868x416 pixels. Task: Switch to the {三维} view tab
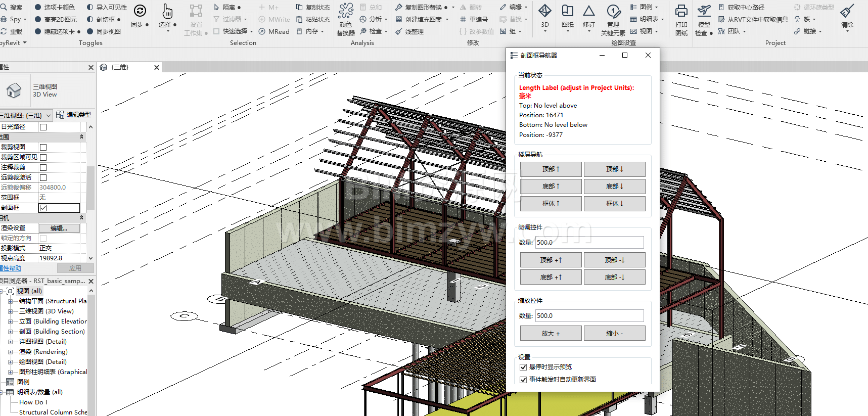pyautogui.click(x=120, y=67)
